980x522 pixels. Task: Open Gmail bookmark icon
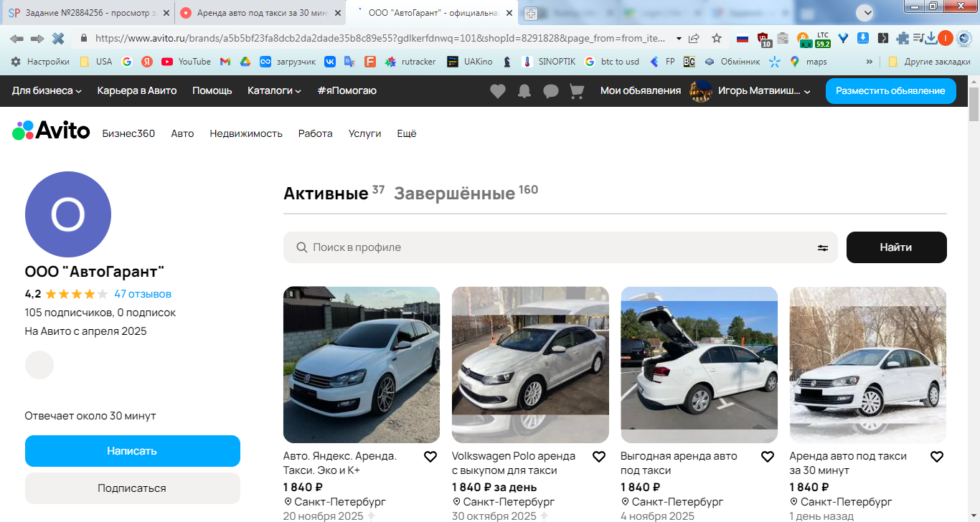pos(225,62)
